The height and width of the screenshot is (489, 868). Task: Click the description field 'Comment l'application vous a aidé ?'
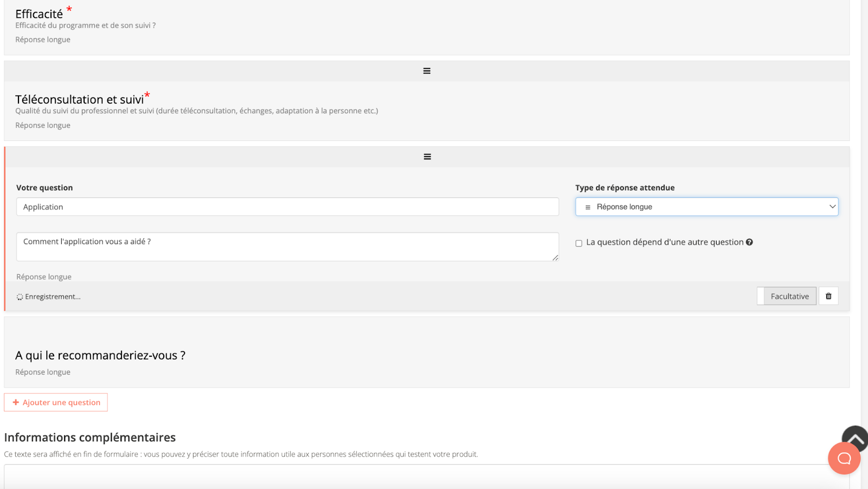(x=287, y=247)
